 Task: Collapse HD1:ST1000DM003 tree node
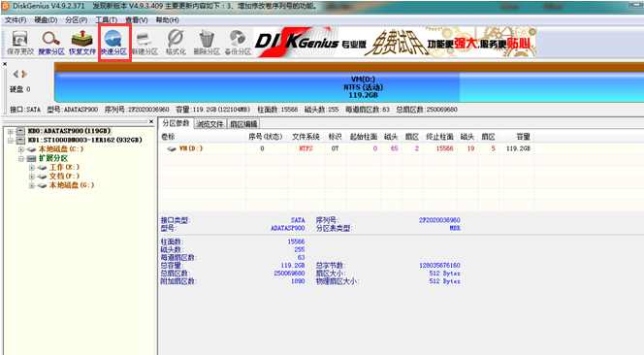coord(11,141)
